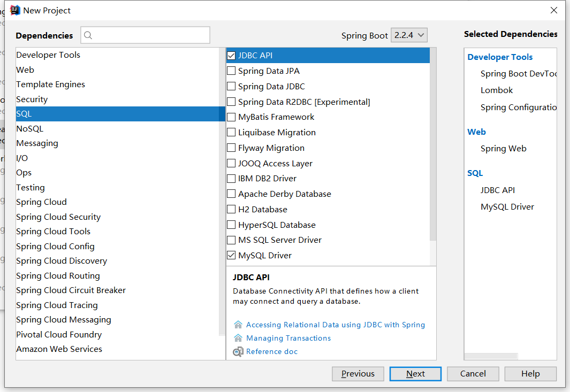Check Spring Data JDBC dependency
This screenshot has width=570, height=392.
(x=231, y=87)
